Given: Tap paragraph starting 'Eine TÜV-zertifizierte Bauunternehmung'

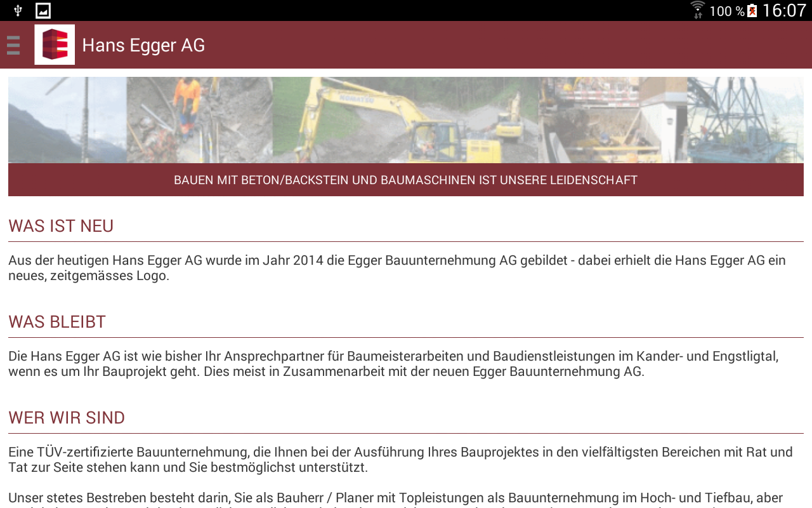Looking at the screenshot, I should (400, 460).
